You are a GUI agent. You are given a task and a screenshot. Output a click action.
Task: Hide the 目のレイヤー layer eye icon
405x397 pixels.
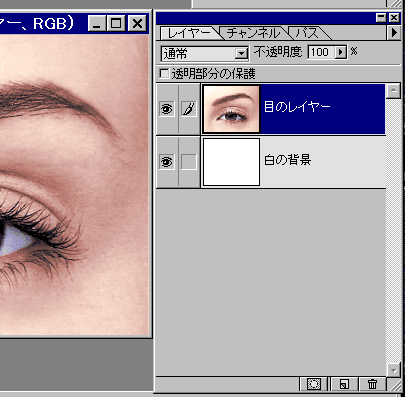point(166,109)
